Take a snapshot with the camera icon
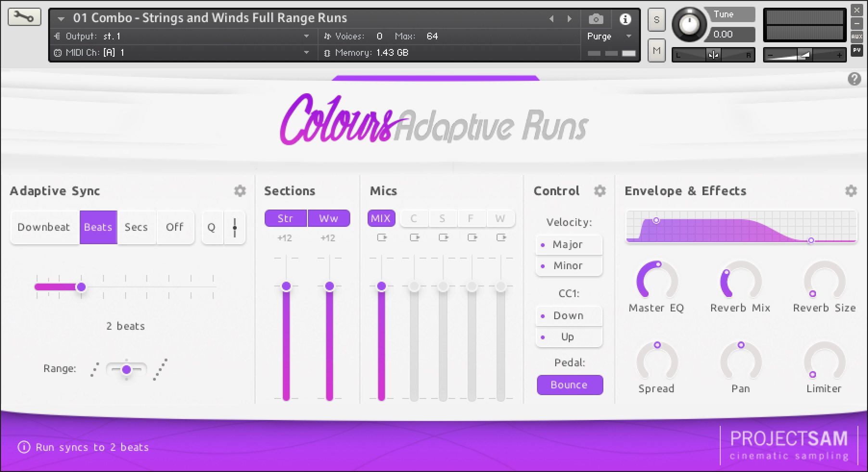Viewport: 868px width, 472px height. [x=596, y=19]
